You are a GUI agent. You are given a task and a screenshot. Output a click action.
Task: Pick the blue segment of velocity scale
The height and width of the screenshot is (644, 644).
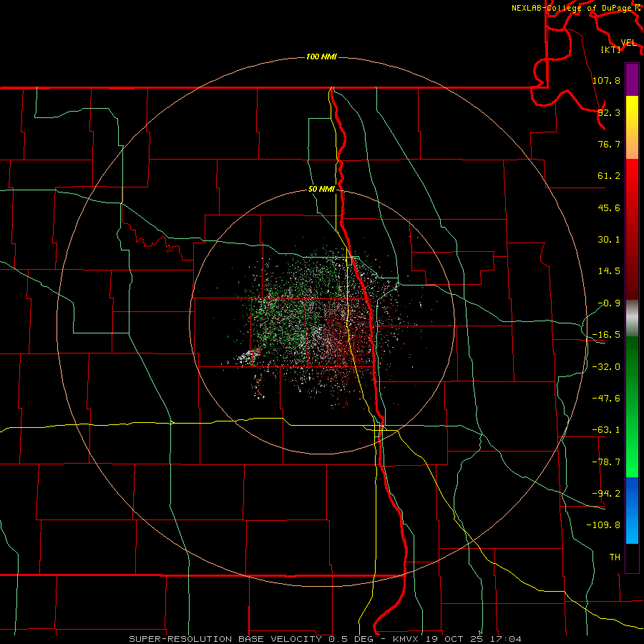coord(632,510)
